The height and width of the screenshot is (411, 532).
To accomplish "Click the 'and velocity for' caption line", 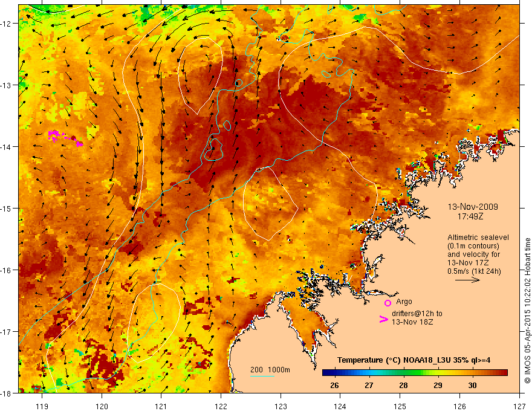I will (x=473, y=254).
